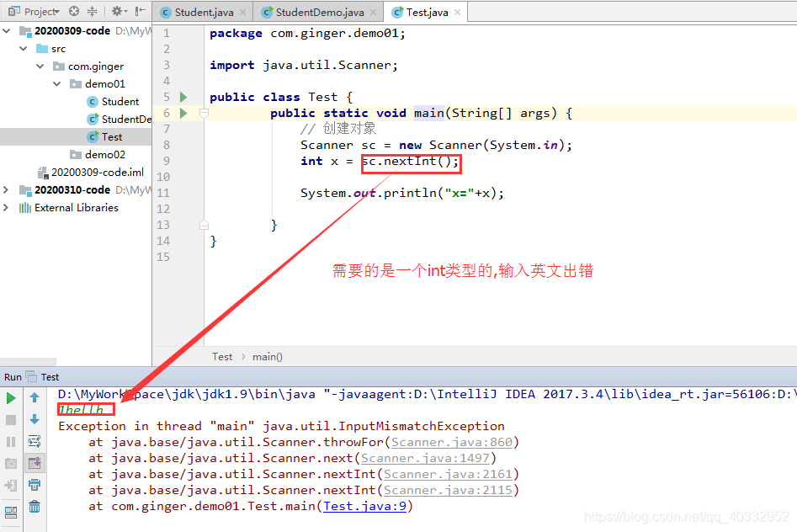Screen dimensions: 797x532
Task: Select External Libraries in tree
Action: tap(69, 208)
